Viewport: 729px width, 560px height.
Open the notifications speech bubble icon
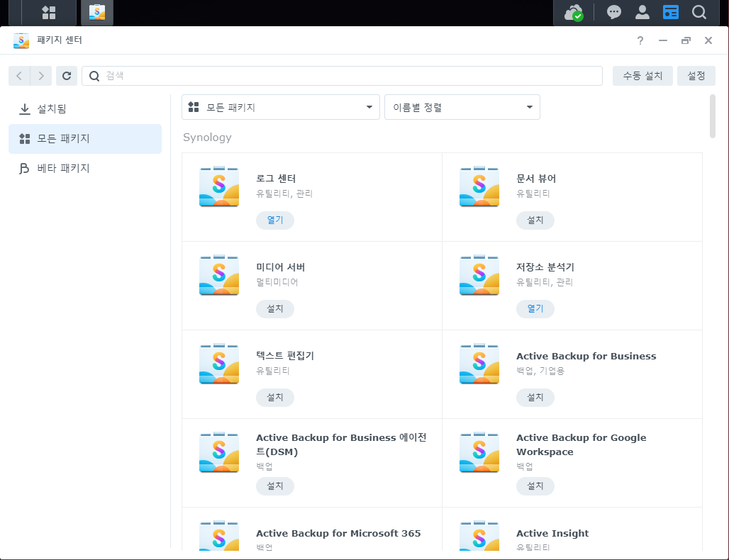coord(613,12)
